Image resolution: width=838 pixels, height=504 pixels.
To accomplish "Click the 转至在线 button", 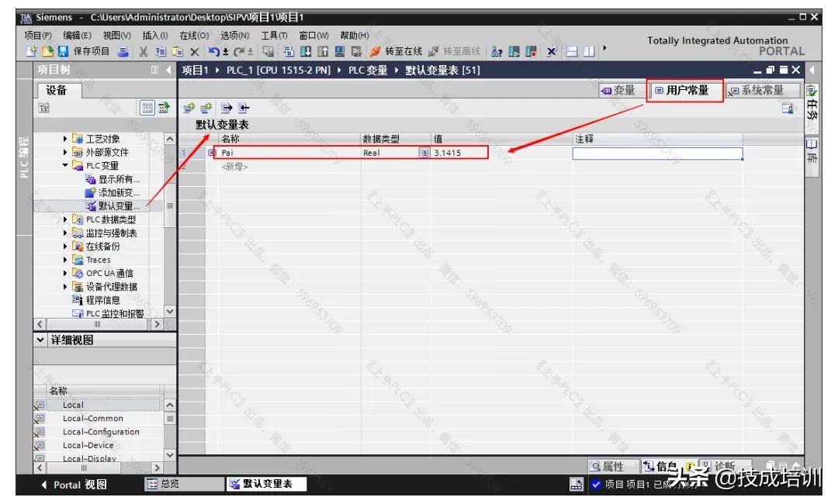I will click(396, 51).
